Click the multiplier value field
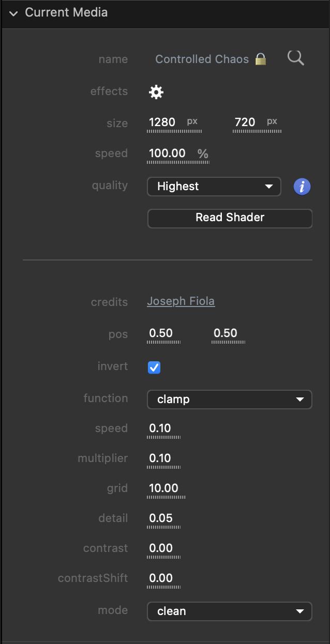 160,458
